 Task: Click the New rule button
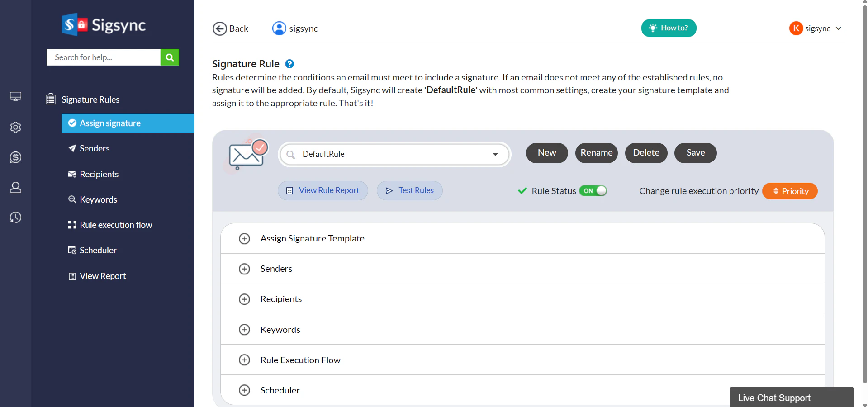[x=546, y=153]
